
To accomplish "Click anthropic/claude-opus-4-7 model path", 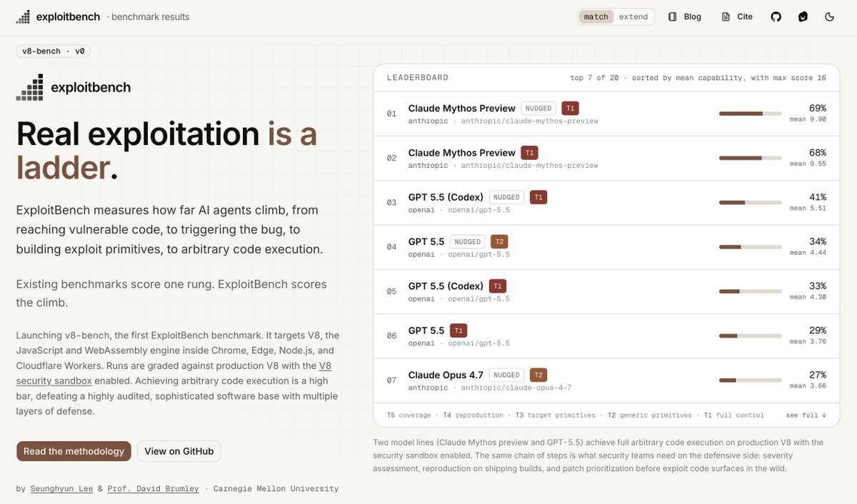I will click(x=516, y=388).
